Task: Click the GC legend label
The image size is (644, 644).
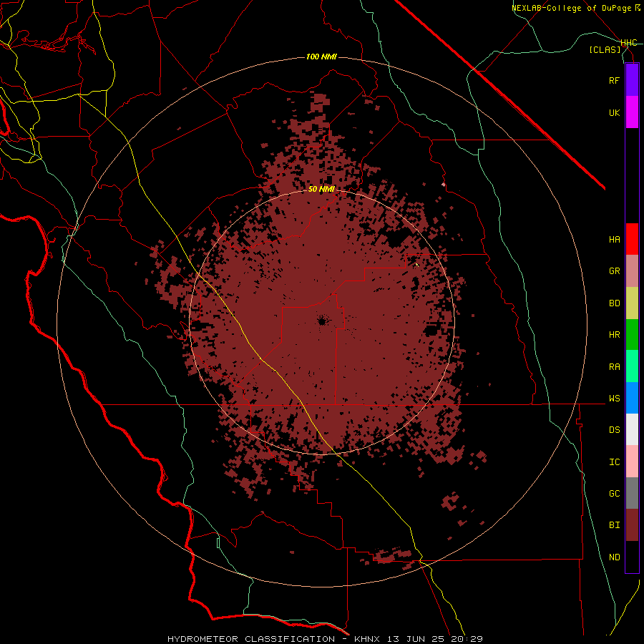Action: click(x=614, y=494)
